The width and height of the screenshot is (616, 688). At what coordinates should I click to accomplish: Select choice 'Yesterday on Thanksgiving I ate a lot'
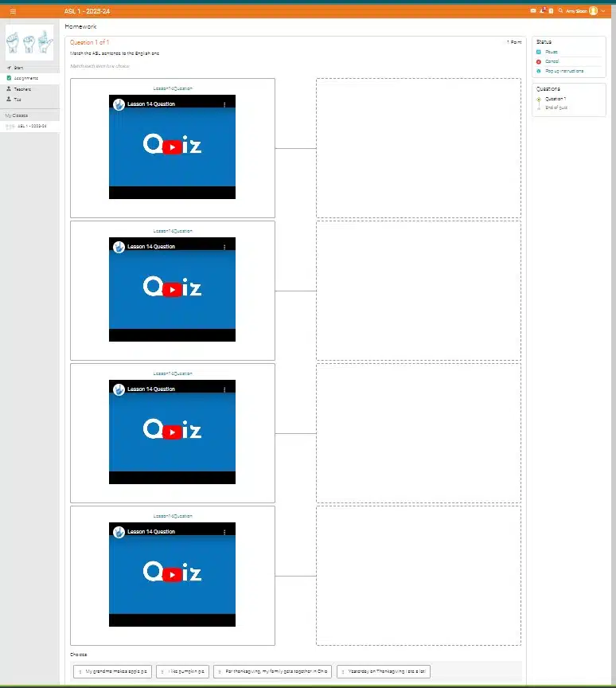(x=384, y=671)
